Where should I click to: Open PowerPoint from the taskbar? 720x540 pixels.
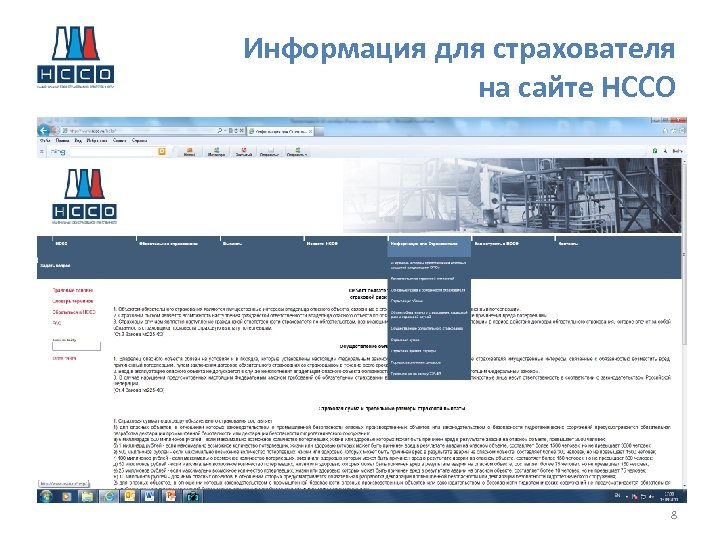171,496
